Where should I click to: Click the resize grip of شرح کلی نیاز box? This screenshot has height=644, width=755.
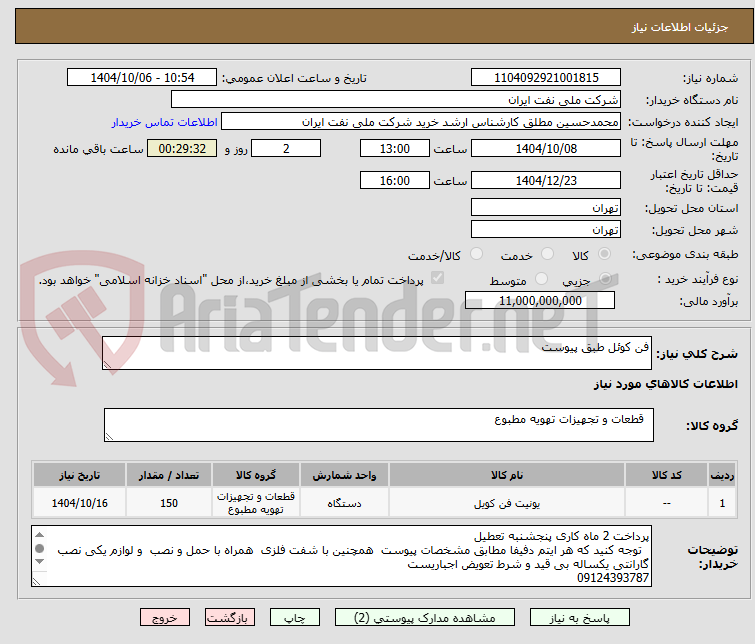[107, 365]
